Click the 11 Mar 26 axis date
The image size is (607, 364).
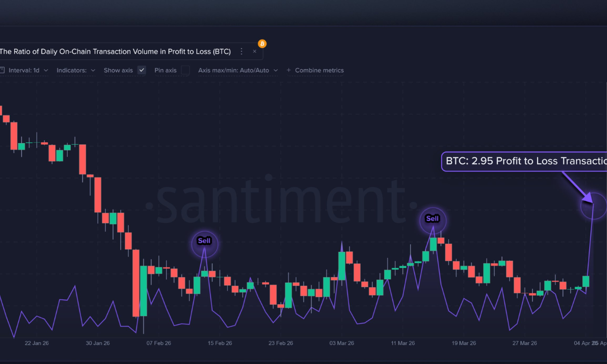pos(403,343)
